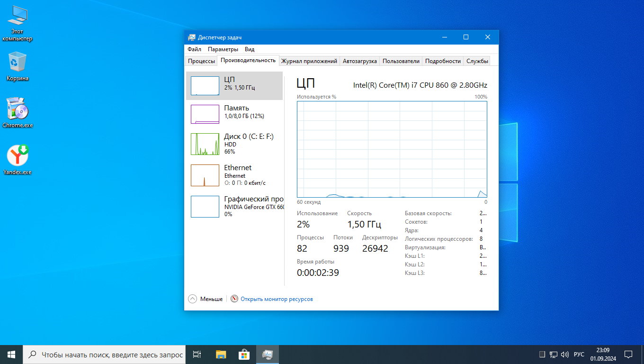
Task: Select the CPU (ЦП) performance graph thumbnail
Action: (x=205, y=86)
